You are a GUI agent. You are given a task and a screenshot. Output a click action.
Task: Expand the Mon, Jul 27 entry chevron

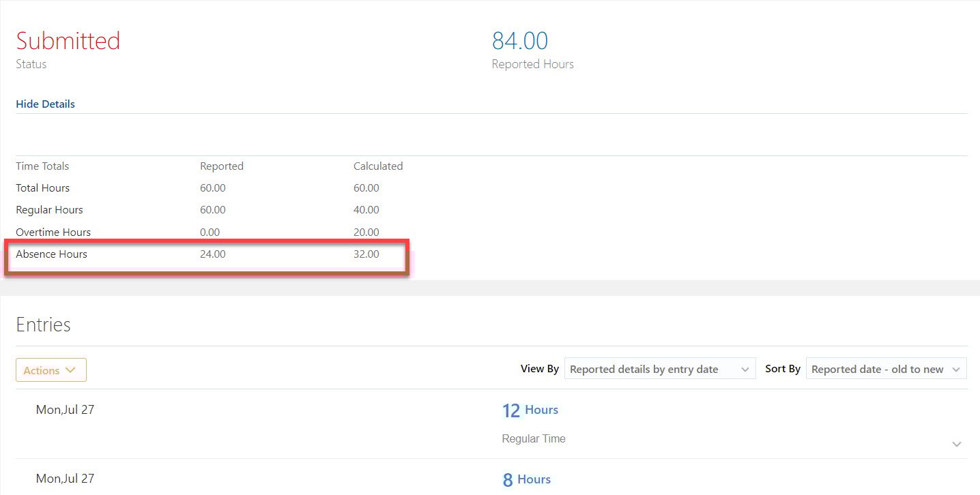pos(957,443)
